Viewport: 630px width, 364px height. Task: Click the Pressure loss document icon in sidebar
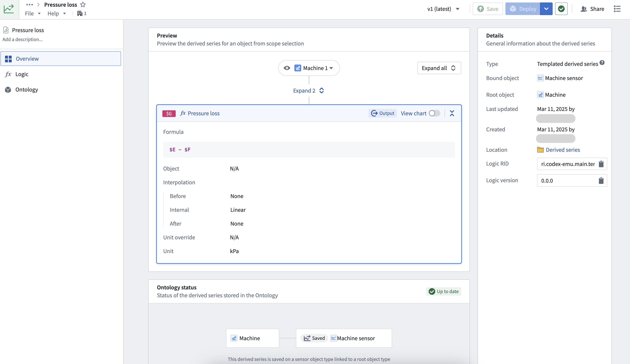pos(6,30)
